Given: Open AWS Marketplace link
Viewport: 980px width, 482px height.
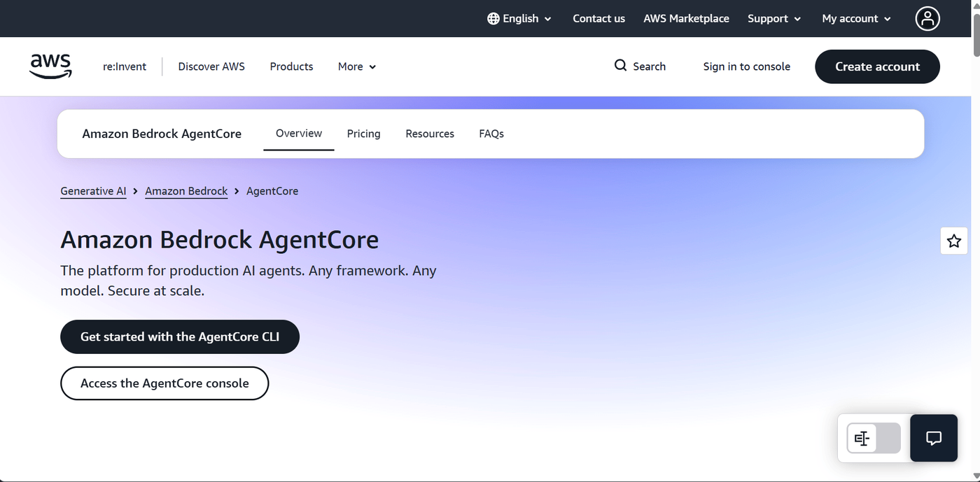Looking at the screenshot, I should coord(686,19).
